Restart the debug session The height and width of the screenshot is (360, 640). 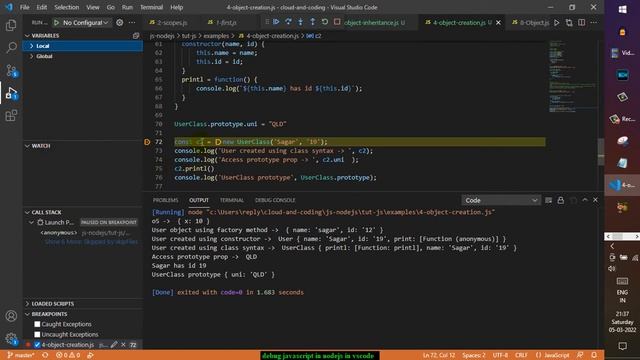tap(325, 22)
